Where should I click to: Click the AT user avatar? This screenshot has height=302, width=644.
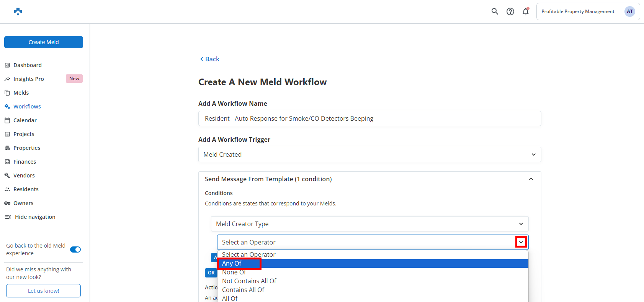(x=629, y=11)
